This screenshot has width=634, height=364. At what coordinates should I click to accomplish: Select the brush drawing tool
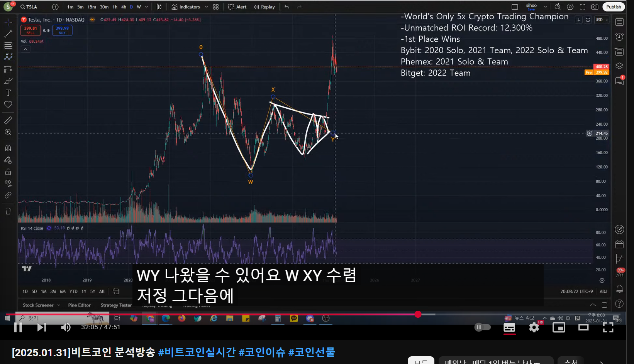point(8,81)
